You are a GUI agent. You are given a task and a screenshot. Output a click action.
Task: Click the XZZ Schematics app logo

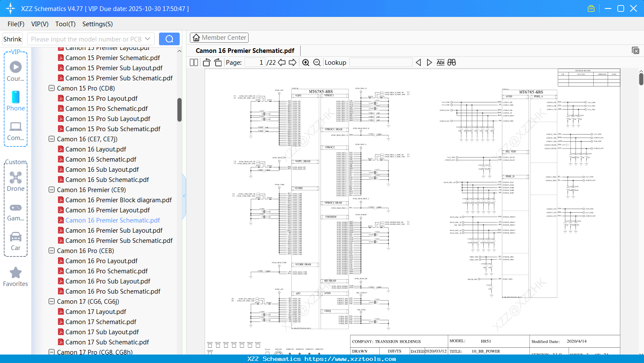pyautogui.click(x=10, y=8)
